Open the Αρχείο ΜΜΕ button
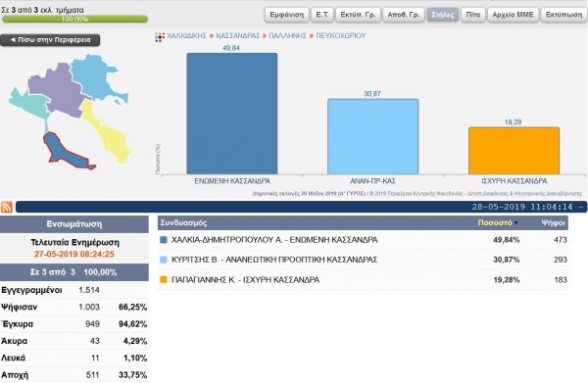588x383 pixels. point(513,15)
